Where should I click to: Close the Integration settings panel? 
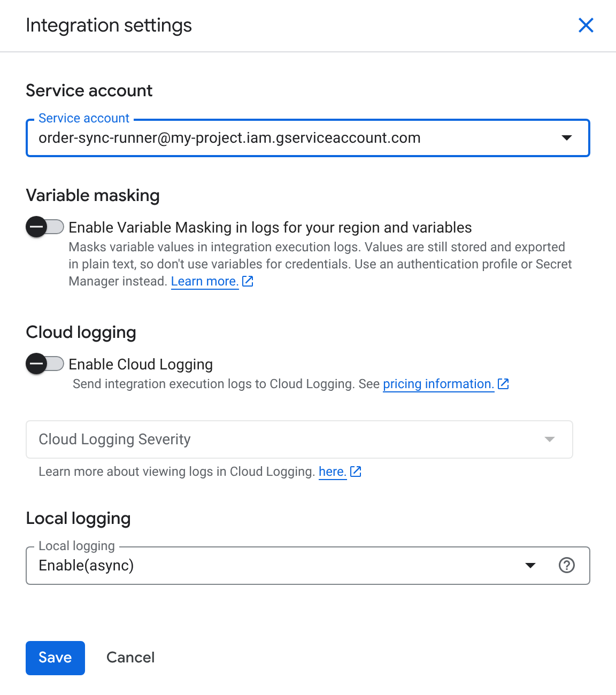tap(586, 25)
